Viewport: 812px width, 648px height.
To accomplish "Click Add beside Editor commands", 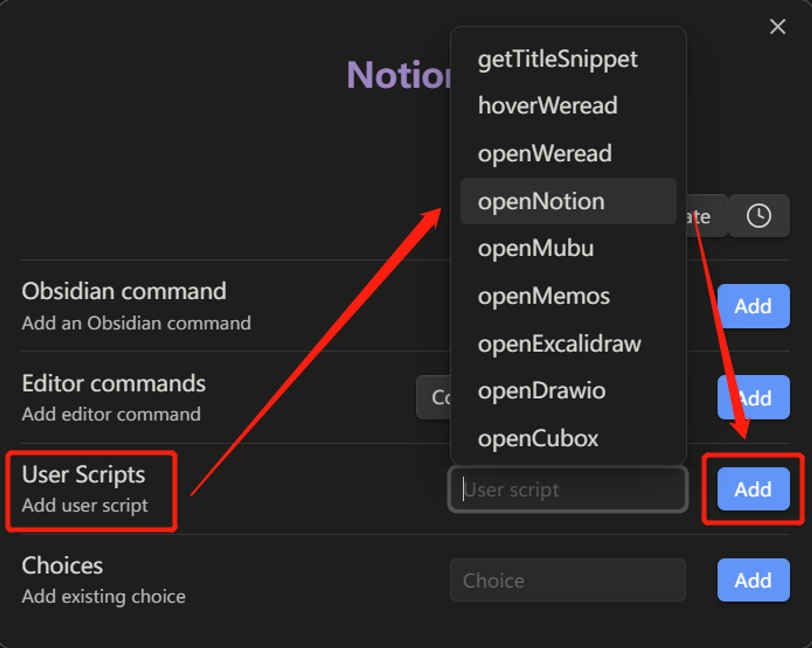I will click(753, 398).
